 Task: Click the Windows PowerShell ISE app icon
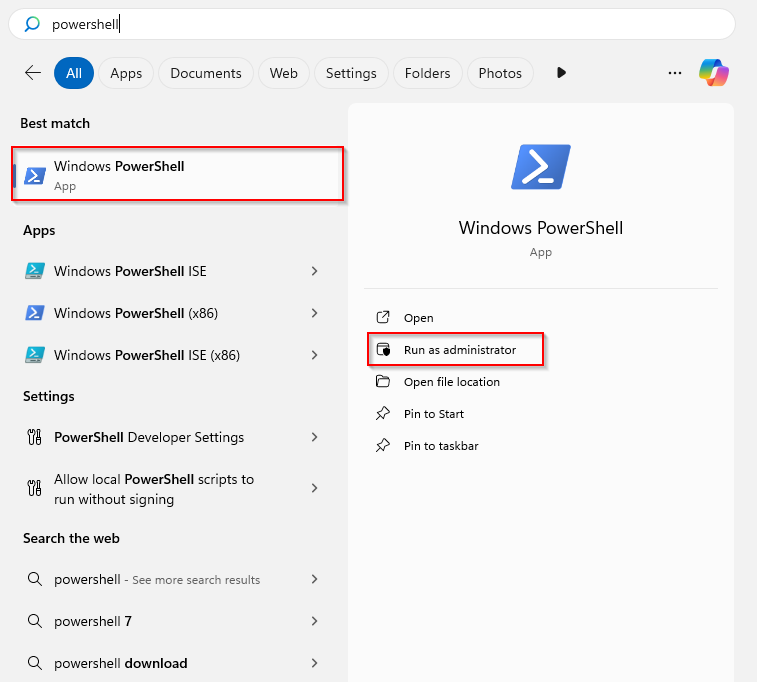coord(35,271)
